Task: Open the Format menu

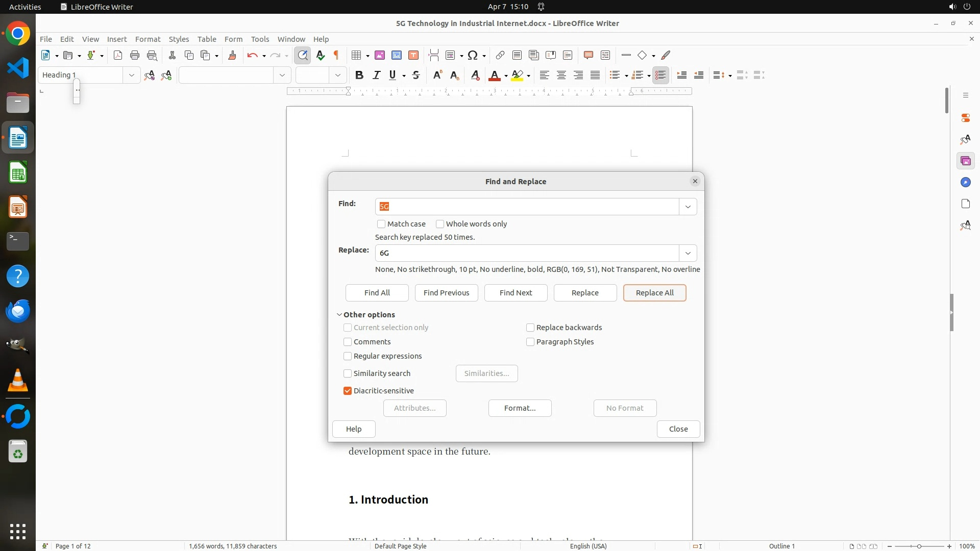Action: [x=148, y=39]
